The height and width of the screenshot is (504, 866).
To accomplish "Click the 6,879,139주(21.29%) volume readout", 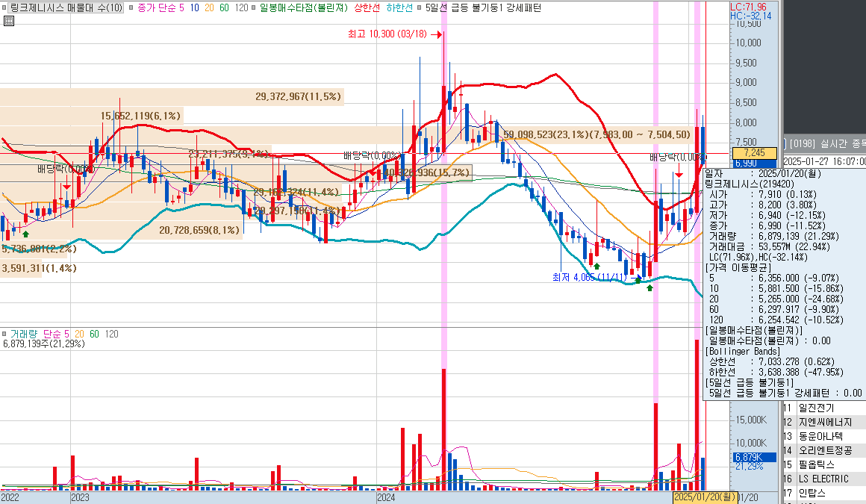I will tap(44, 343).
